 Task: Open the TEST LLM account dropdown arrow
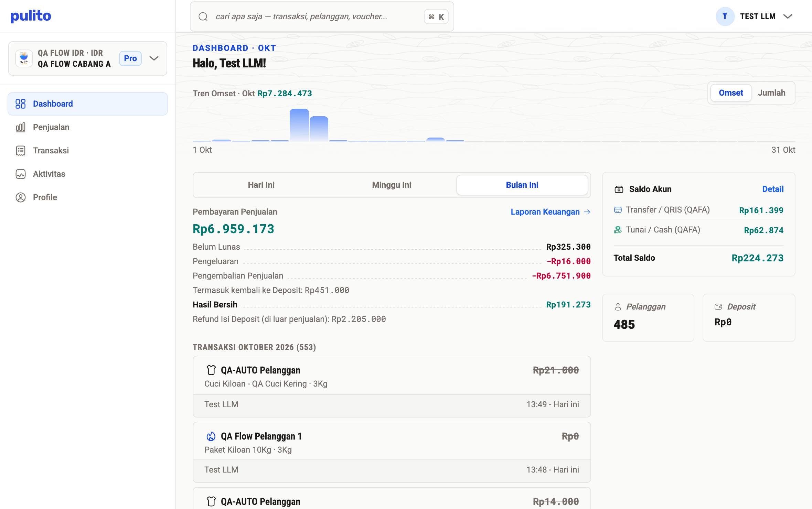[788, 17]
